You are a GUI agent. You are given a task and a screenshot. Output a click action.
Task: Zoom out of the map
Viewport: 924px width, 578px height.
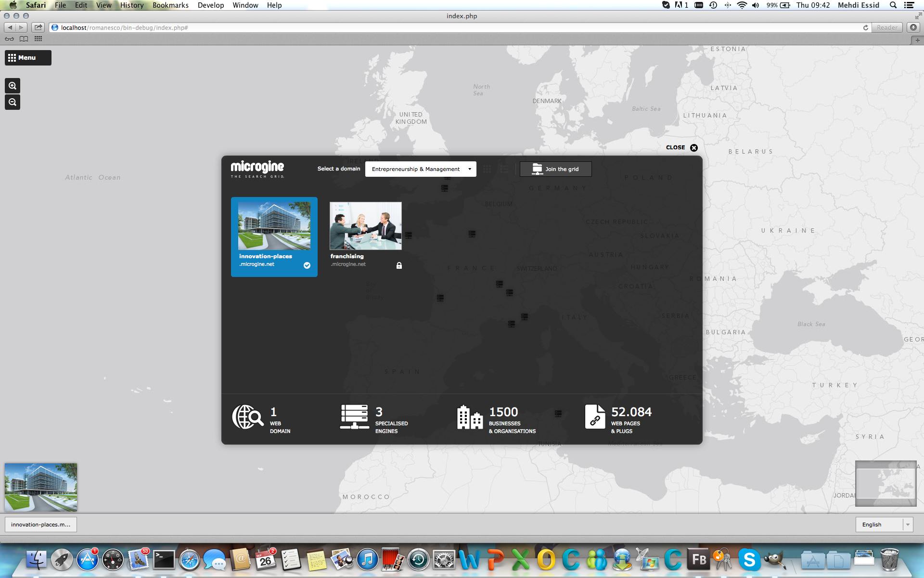click(13, 102)
